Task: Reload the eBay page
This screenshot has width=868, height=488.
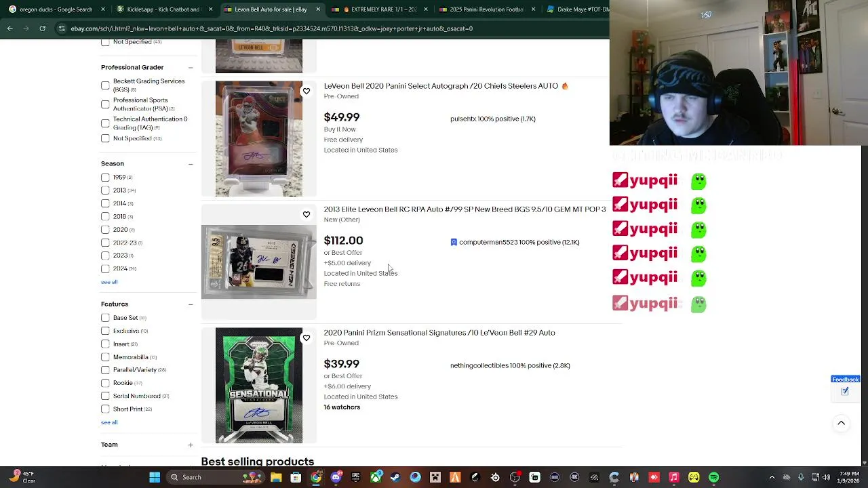Action: tap(42, 28)
